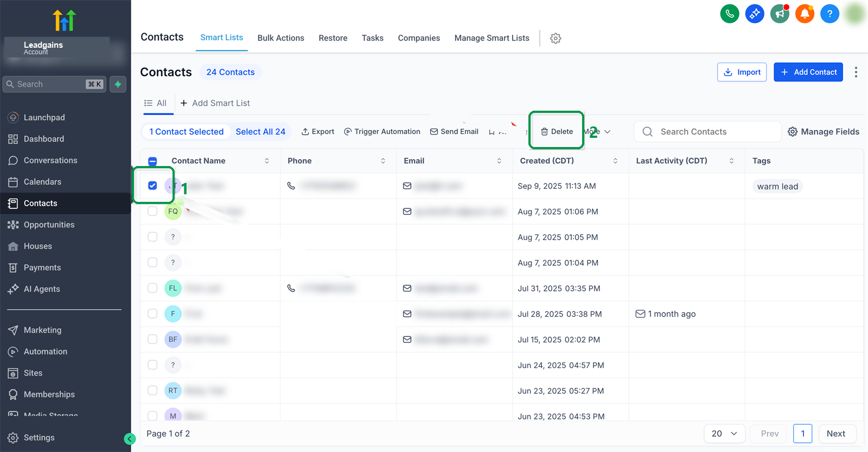Switch to the Smart Lists tab
Image resolution: width=868 pixels, height=452 pixels.
221,37
